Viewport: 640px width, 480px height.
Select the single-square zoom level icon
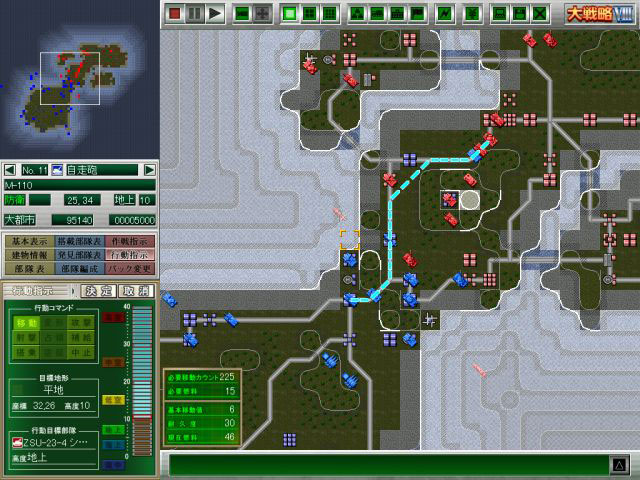point(290,14)
